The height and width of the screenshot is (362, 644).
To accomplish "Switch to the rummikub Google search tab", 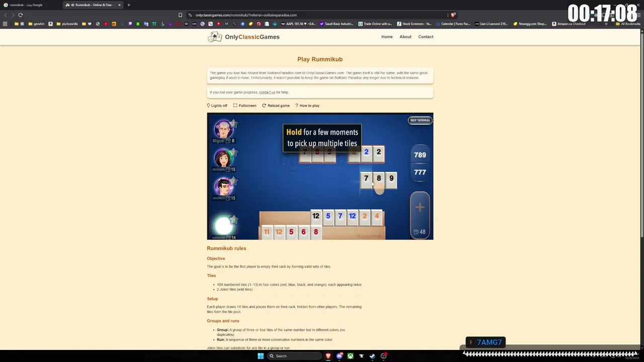I will click(x=30, y=5).
